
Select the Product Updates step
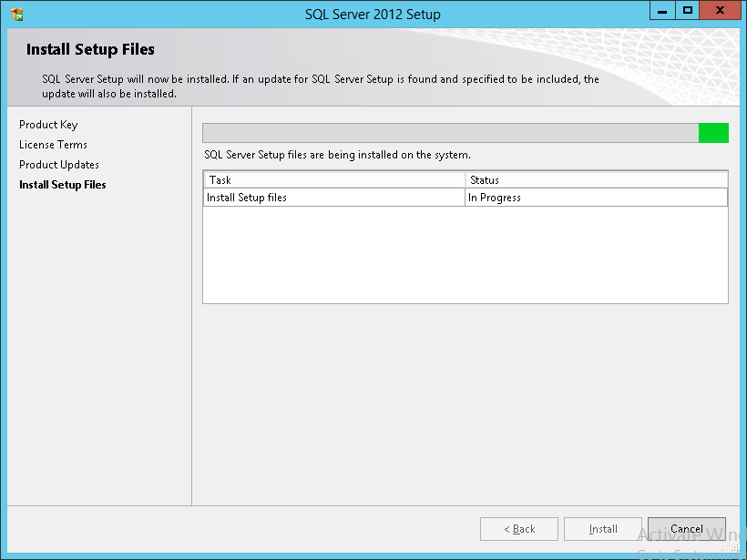coord(59,165)
